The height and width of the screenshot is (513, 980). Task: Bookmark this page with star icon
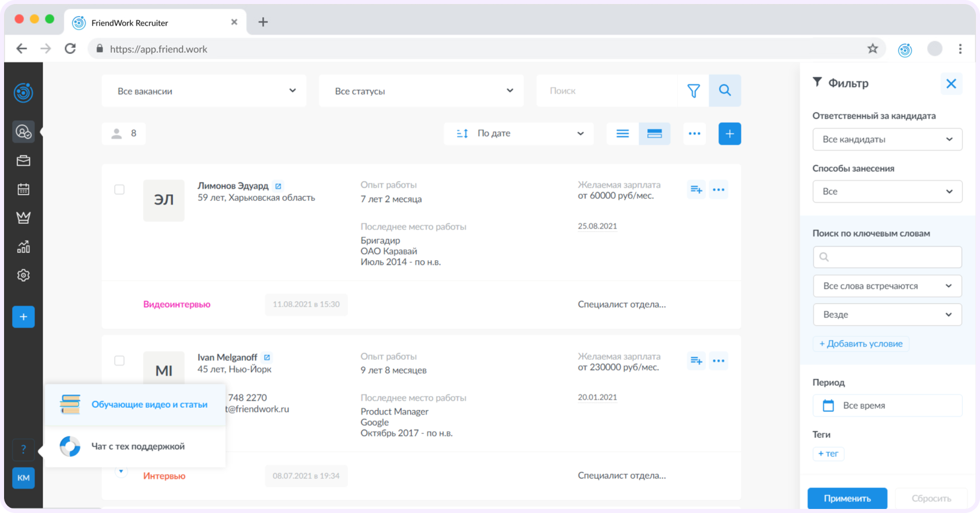(872, 49)
